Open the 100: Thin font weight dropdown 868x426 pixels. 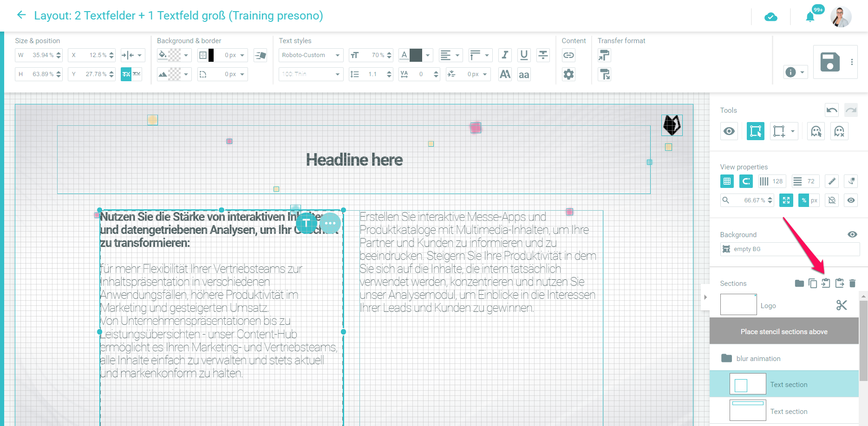[x=311, y=74]
